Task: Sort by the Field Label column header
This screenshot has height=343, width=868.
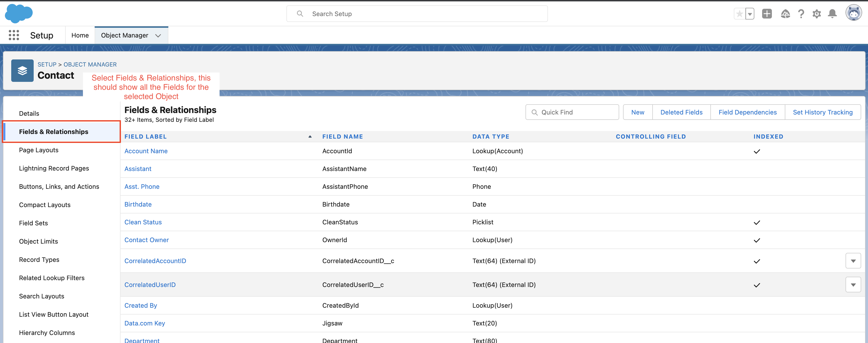Action: [146, 137]
